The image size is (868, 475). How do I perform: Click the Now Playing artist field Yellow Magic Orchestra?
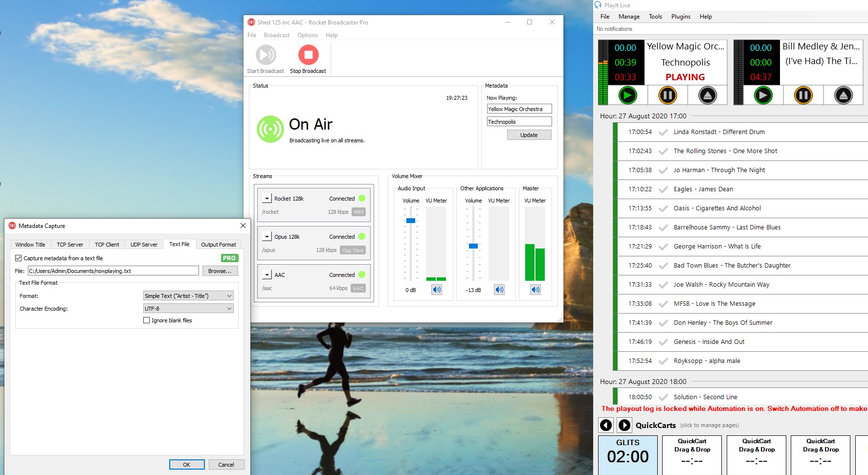coord(519,109)
